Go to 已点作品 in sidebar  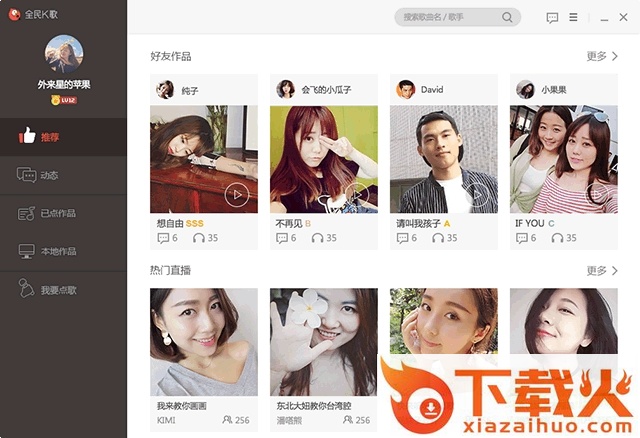tap(63, 213)
